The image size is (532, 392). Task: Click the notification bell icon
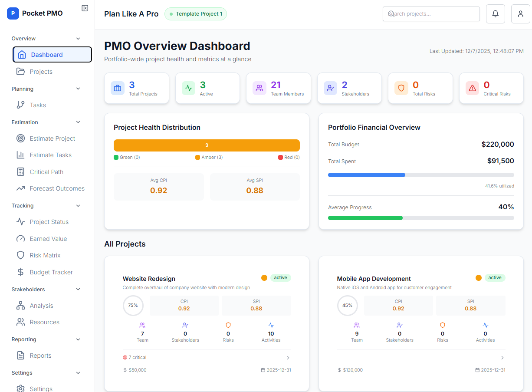(495, 13)
